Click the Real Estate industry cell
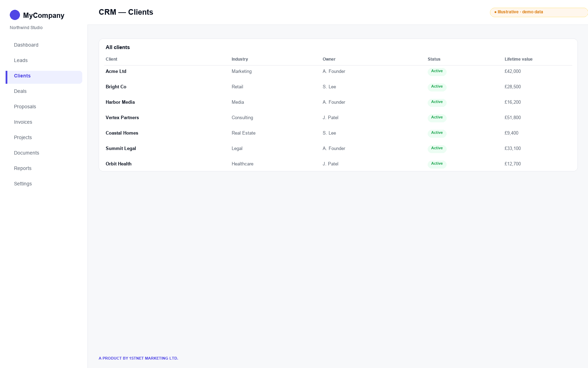 click(x=244, y=133)
